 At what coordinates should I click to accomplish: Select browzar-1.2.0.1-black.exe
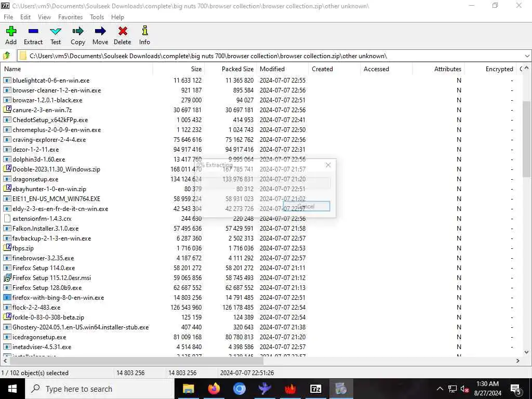point(47,100)
